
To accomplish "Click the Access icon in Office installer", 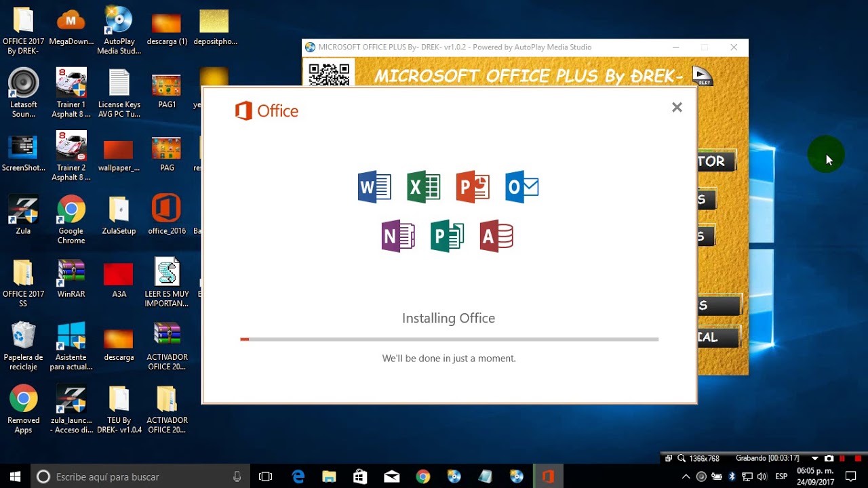I will [496, 237].
